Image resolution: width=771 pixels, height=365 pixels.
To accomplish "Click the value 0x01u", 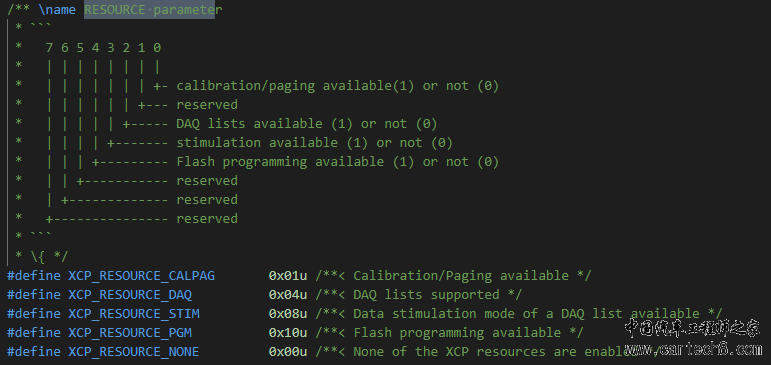I will pos(288,276).
